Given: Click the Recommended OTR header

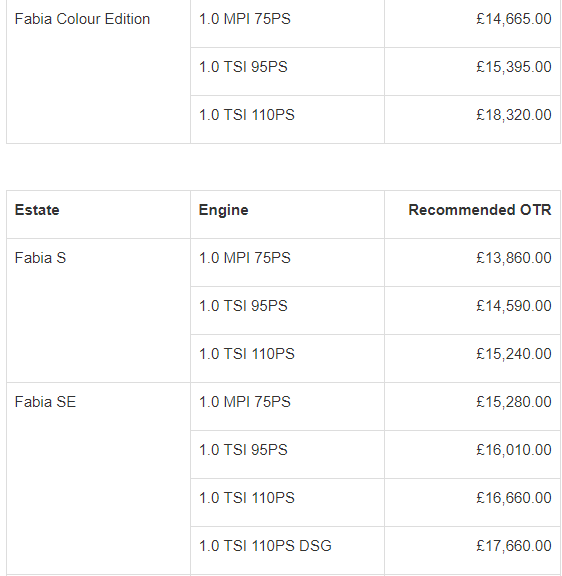Looking at the screenshot, I should (x=480, y=210).
